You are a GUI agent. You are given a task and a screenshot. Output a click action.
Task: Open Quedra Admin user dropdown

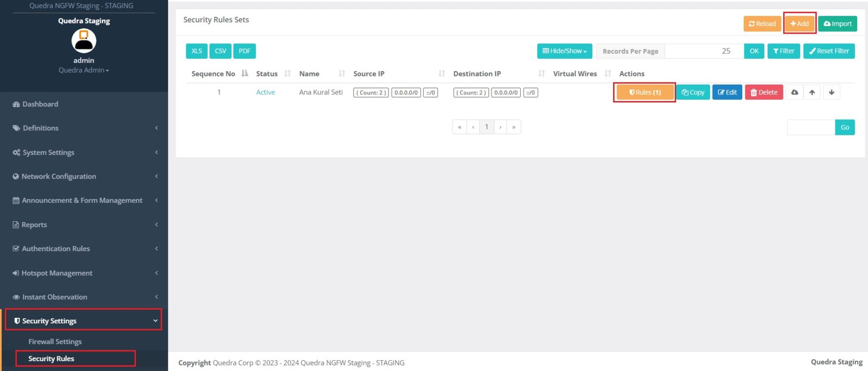[84, 70]
